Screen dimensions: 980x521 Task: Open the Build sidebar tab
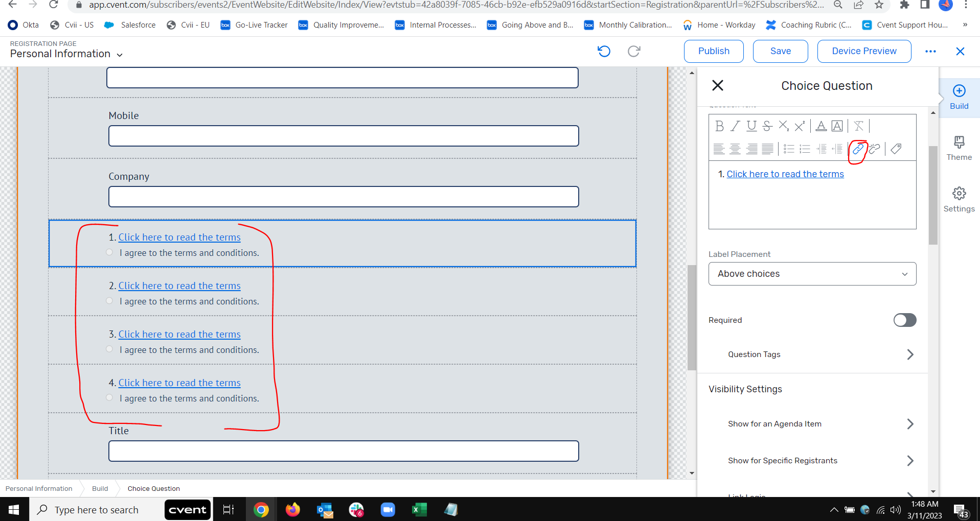pos(959,98)
